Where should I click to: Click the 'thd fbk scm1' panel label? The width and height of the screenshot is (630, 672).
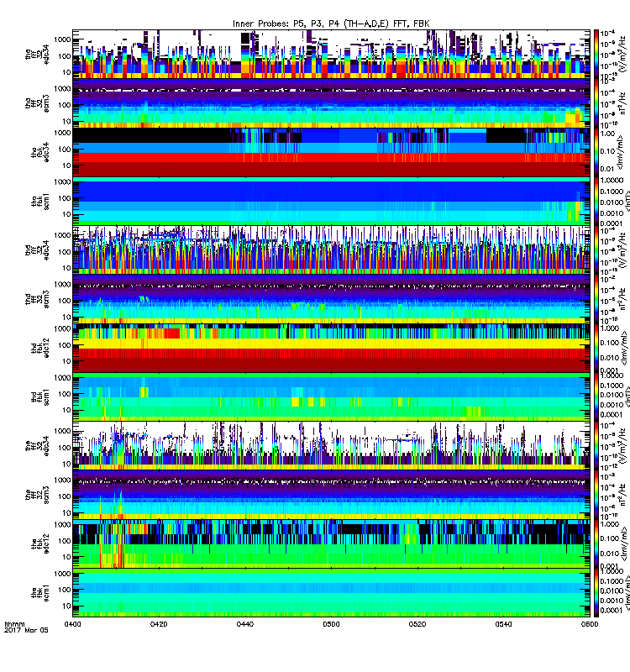(x=39, y=397)
